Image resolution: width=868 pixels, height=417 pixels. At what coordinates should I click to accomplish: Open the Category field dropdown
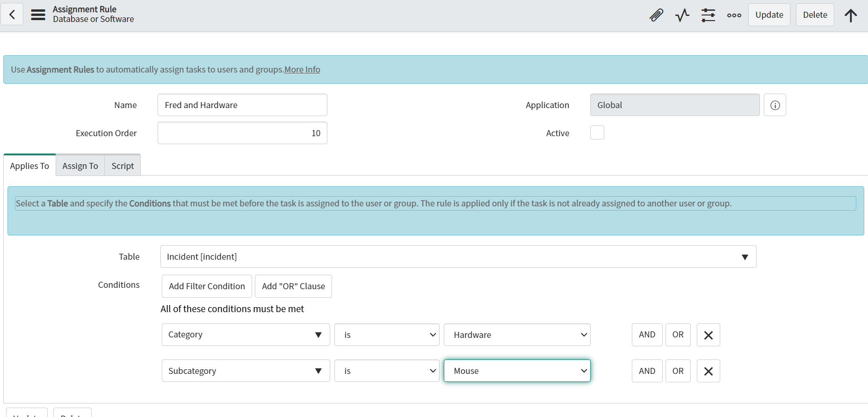point(246,335)
